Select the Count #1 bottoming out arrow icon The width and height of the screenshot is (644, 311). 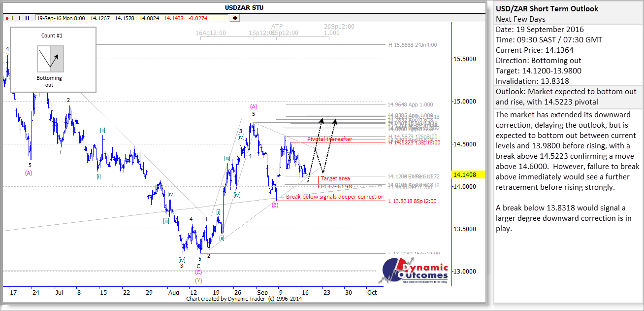tap(50, 58)
